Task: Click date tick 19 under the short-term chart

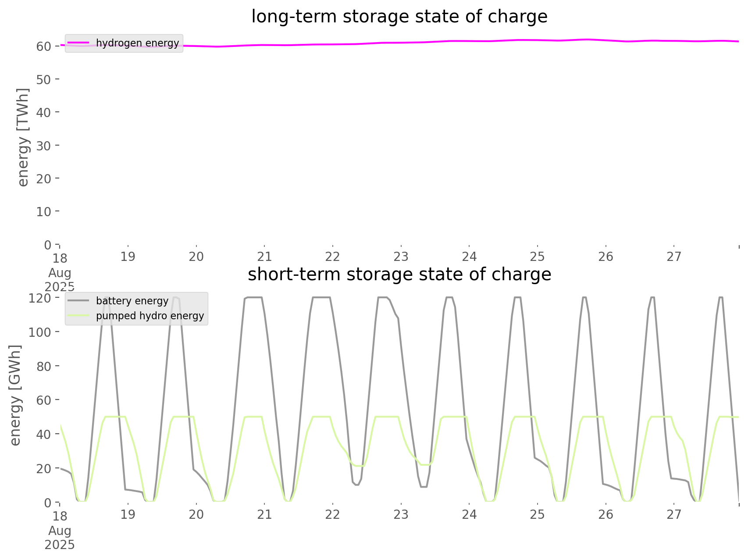Action: point(128,514)
